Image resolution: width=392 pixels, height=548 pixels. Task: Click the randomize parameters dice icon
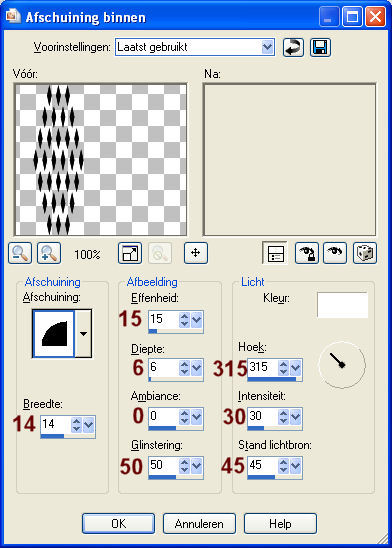coord(365,253)
